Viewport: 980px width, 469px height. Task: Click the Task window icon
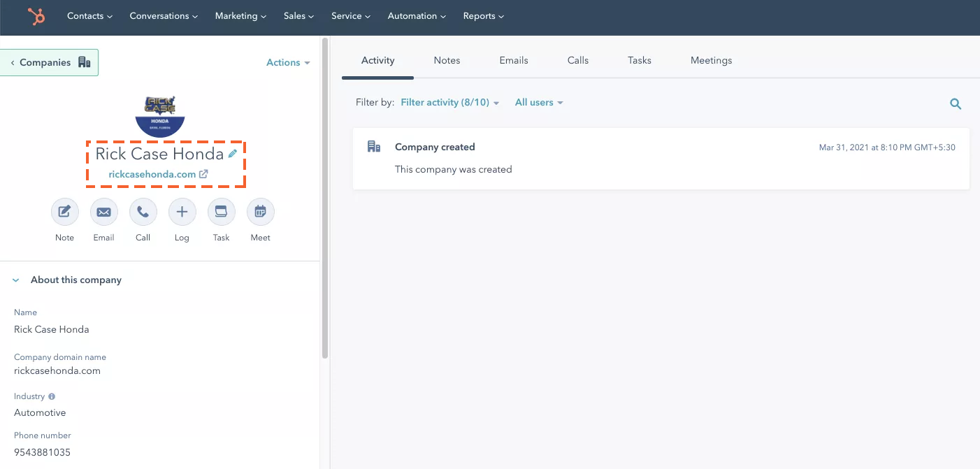221,212
